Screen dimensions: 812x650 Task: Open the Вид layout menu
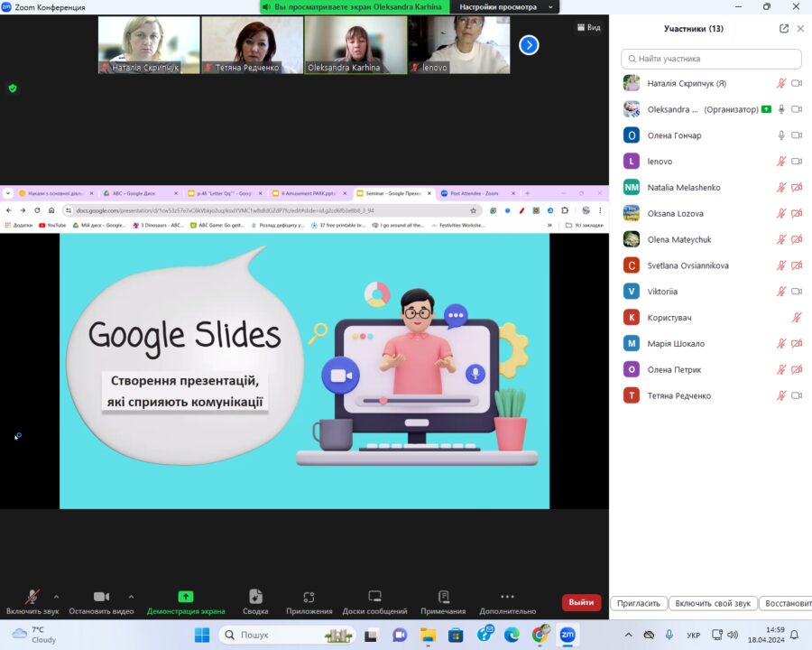(x=589, y=27)
